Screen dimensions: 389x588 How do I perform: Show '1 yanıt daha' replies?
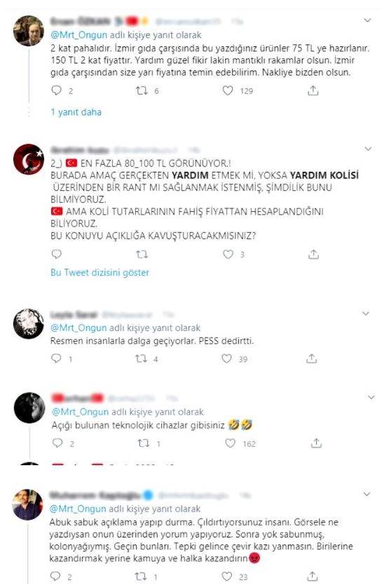tap(76, 112)
